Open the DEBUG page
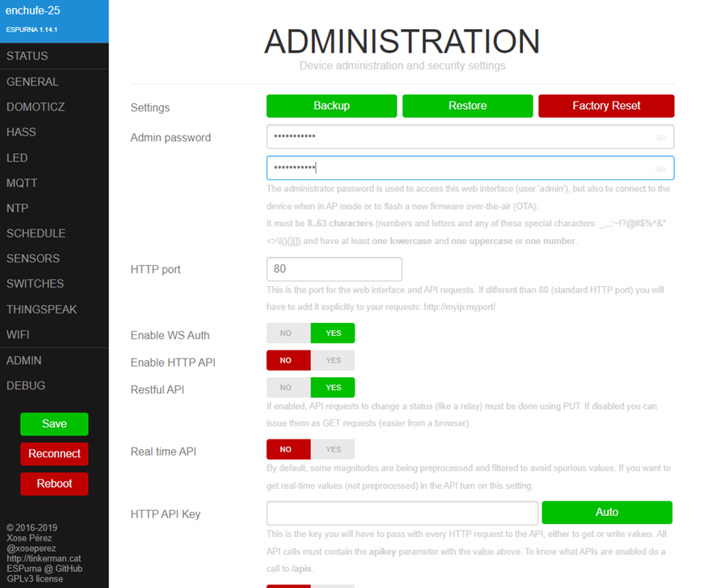 (26, 385)
